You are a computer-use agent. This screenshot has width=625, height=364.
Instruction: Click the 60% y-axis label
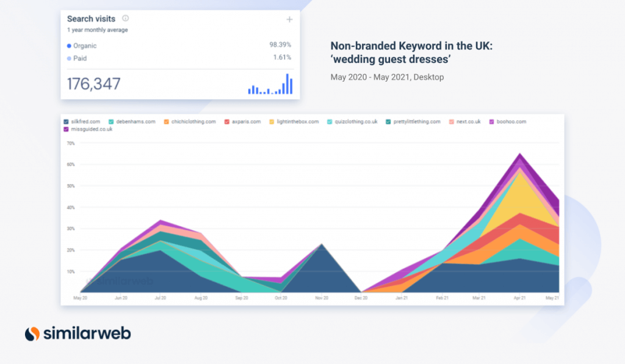pyautogui.click(x=71, y=165)
